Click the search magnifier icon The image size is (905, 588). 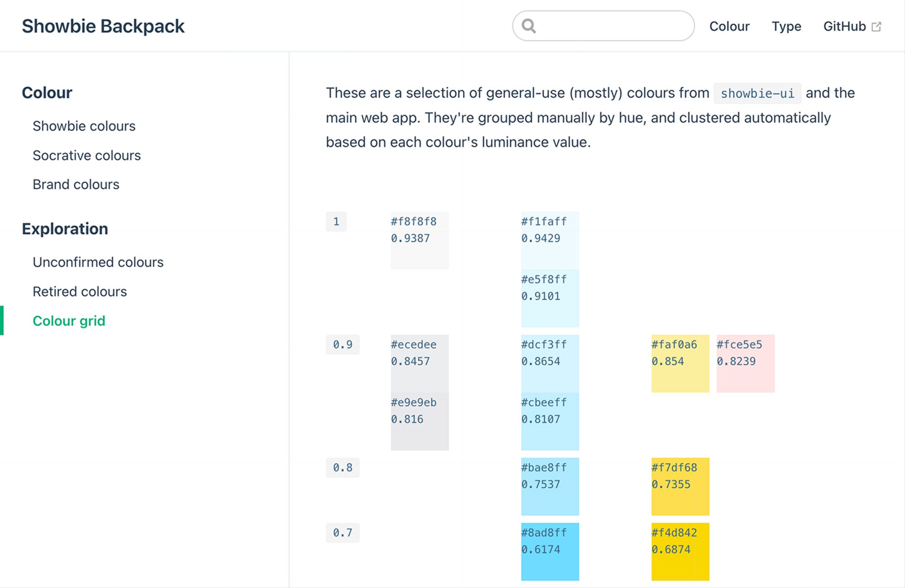529,26
